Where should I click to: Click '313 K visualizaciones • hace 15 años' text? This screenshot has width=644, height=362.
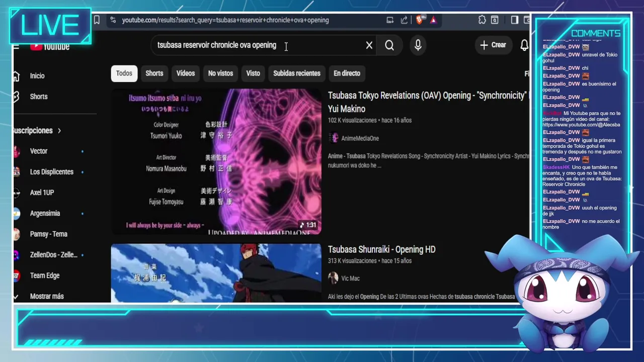coord(370,261)
